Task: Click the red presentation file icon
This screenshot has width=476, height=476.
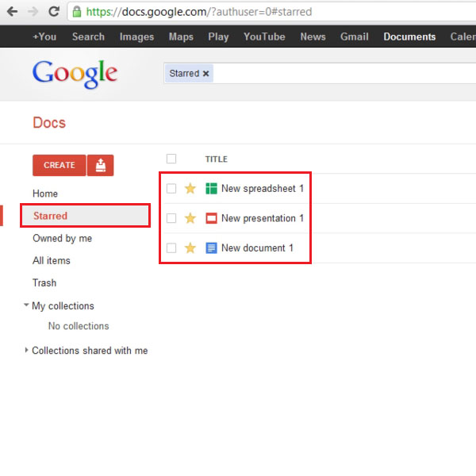Action: pos(211,218)
